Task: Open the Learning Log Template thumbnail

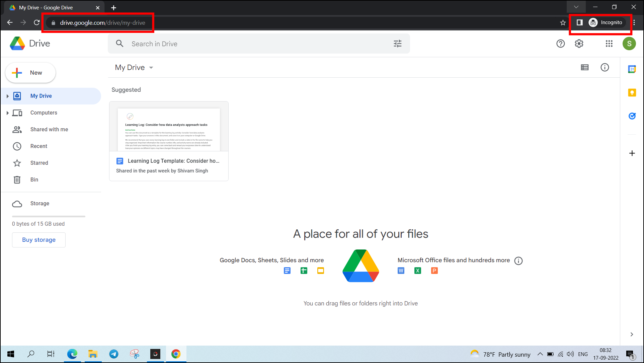Action: pos(169,127)
